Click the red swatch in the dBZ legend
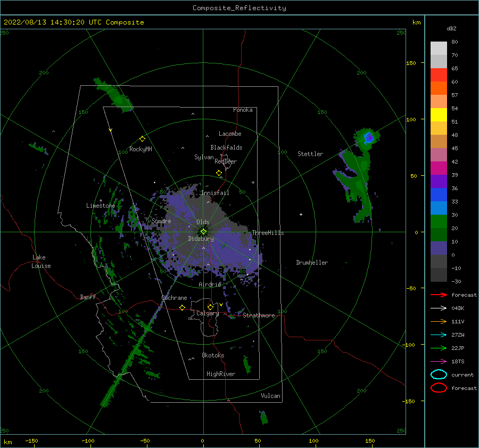The image size is (479, 448). click(x=439, y=75)
